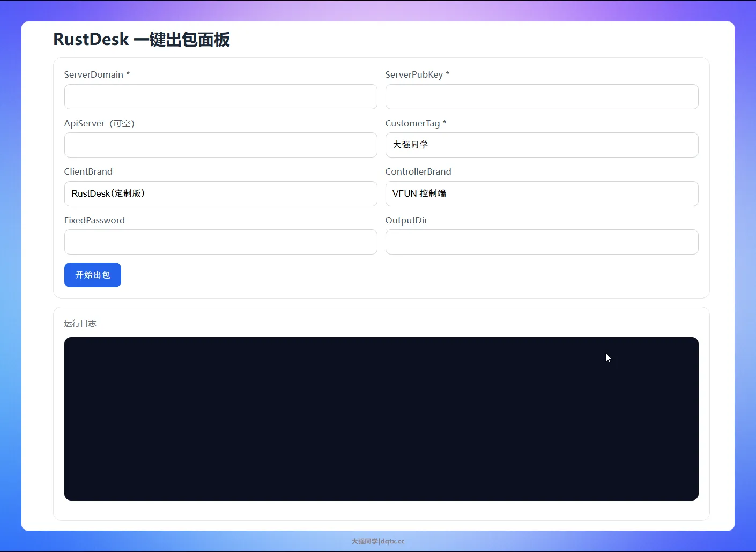Click the ClientBrand label text
Image resolution: width=756 pixels, height=552 pixels.
click(88, 171)
